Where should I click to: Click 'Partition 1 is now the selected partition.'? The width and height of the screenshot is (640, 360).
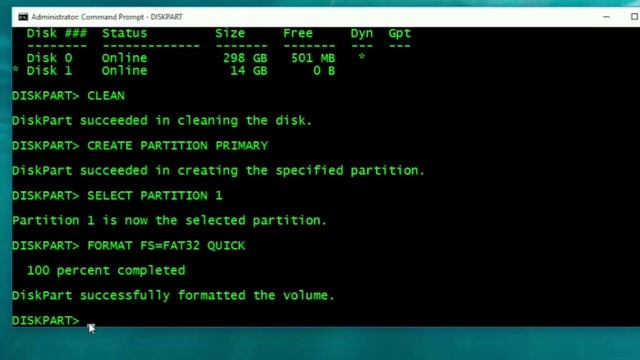(x=169, y=220)
